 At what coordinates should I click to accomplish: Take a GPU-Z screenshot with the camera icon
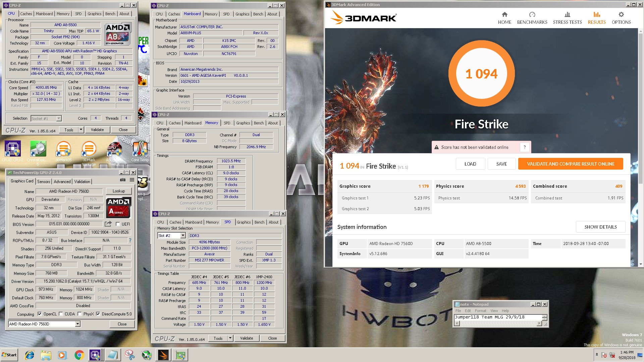pyautogui.click(x=123, y=180)
